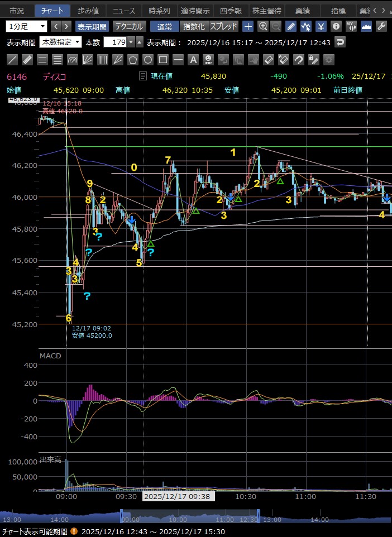
Task: Click the テクニカル button
Action: point(130,26)
